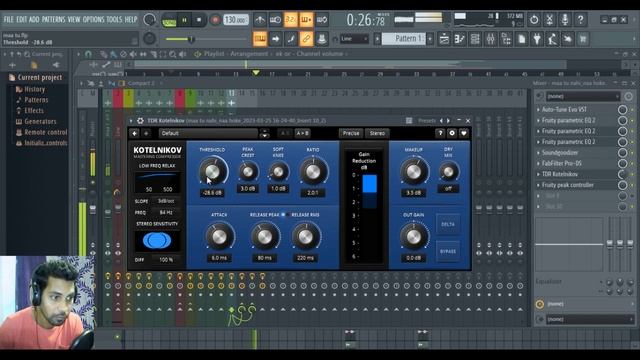Click the RATIO knob
This screenshot has width=640, height=360.
[313, 172]
